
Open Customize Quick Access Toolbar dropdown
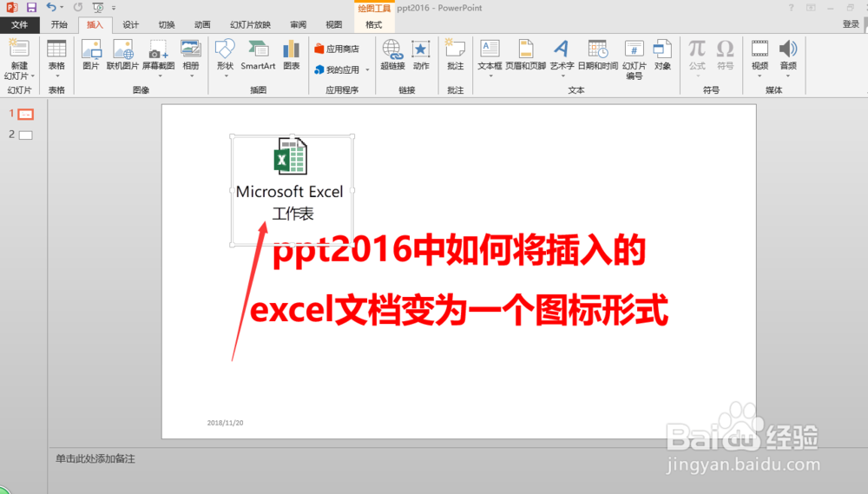tap(114, 8)
